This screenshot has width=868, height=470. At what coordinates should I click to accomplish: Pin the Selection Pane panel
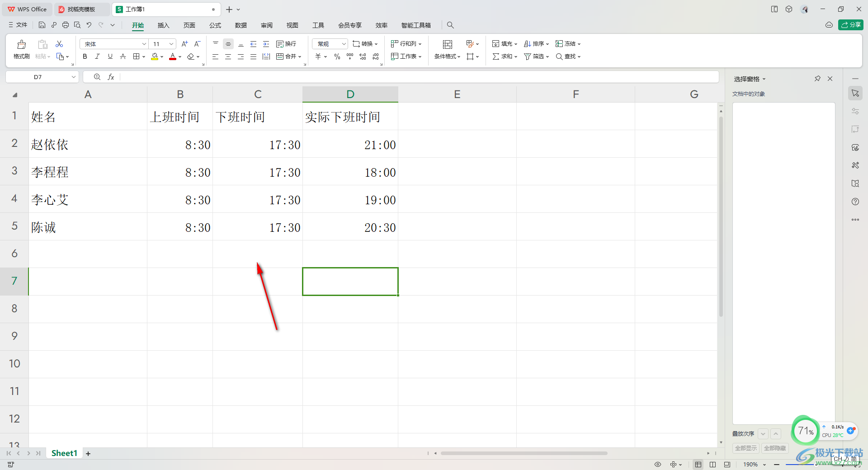click(817, 79)
